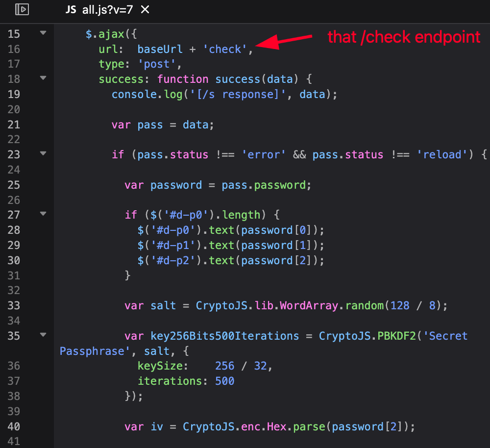The image size is (490, 448).
Task: Click the red arrow annotation
Action: pyautogui.click(x=284, y=41)
